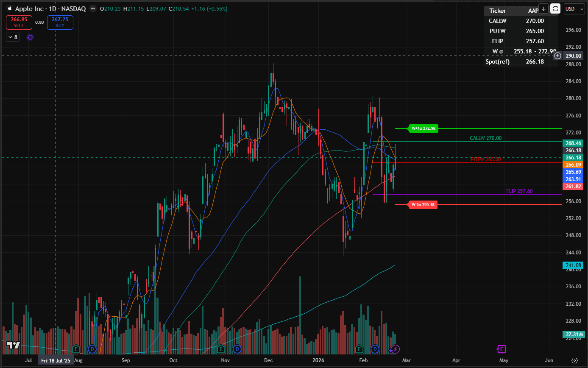Click the blue 265.69 price tag
588x368 pixels.
[573, 172]
